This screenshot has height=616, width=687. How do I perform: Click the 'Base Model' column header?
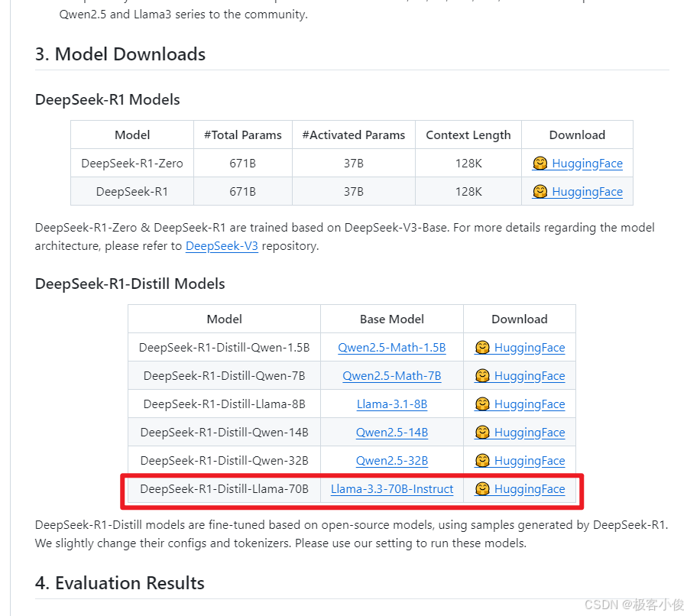(392, 319)
